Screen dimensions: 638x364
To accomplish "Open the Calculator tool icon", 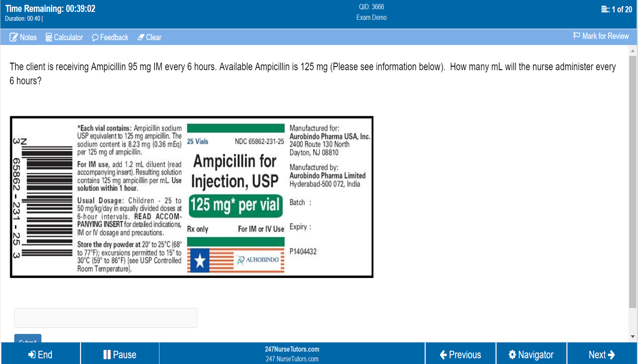I will tap(49, 37).
